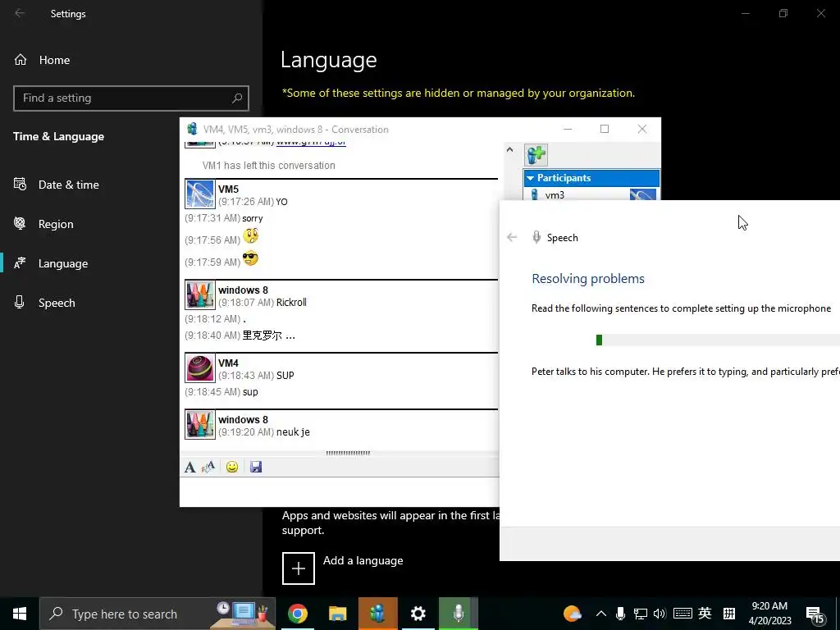Click VM5's avatar picture
Screen dimensions: 840x630
[x=200, y=194]
